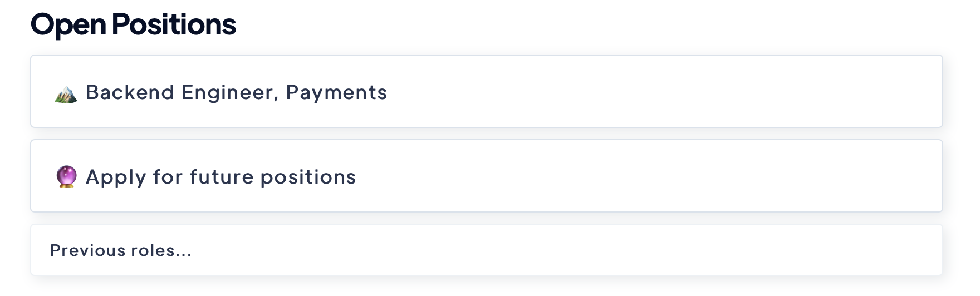Select the Backend Engineer job card
980x296 pixels.
point(486,91)
